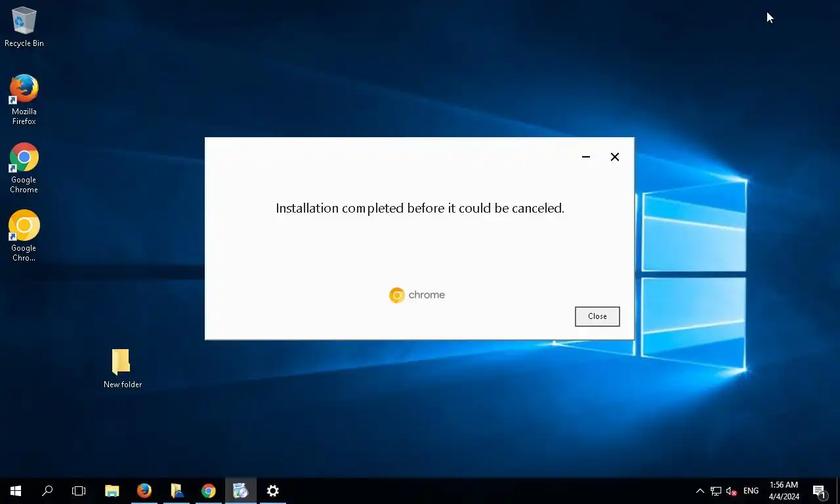
Task: Open File Explorer from the taskbar
Action: tap(112, 491)
